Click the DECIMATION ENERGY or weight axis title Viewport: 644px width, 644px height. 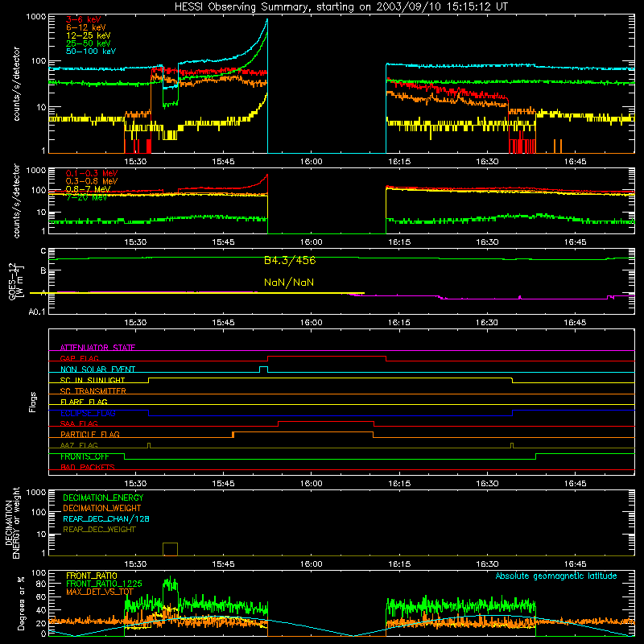tap(12, 522)
